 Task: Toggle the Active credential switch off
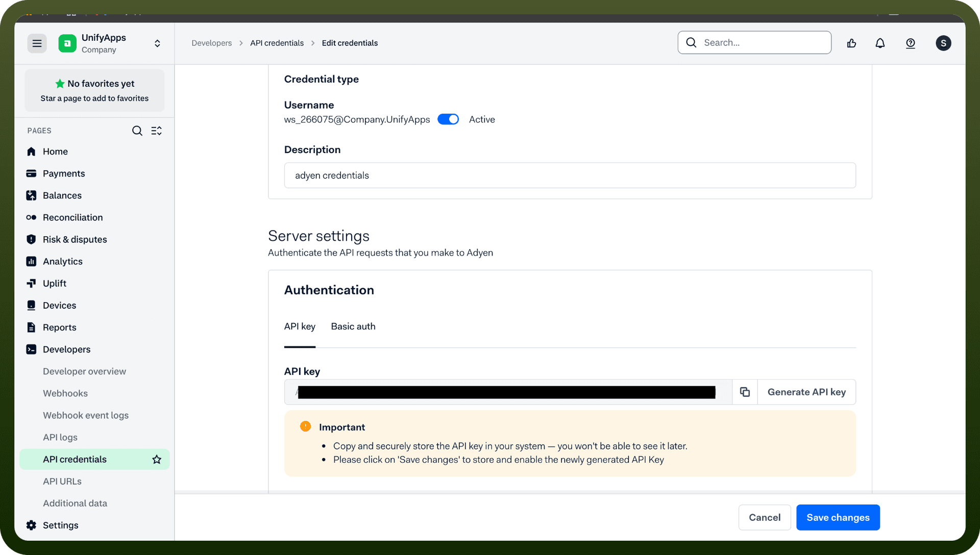click(448, 119)
